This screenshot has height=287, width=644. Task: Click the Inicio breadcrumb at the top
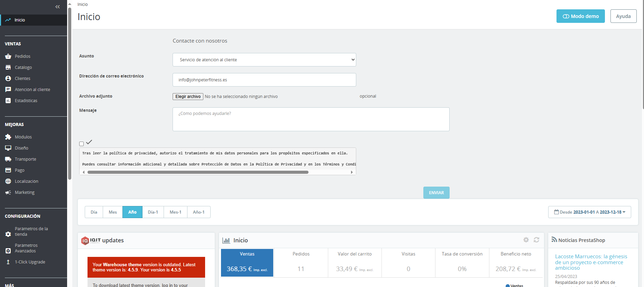(83, 5)
